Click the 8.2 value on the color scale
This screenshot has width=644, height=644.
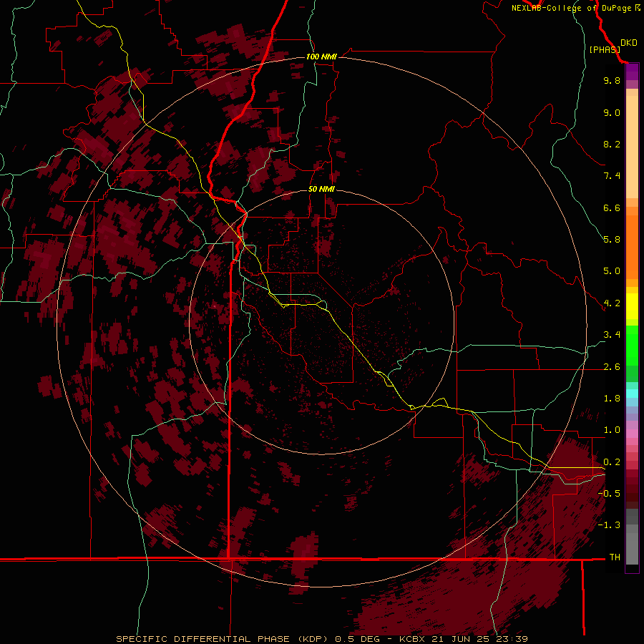point(612,144)
